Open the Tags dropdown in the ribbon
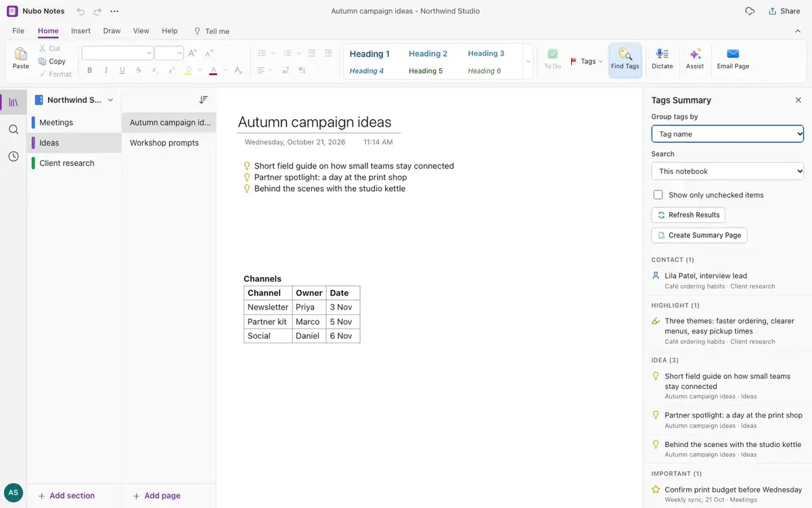 tap(586, 61)
